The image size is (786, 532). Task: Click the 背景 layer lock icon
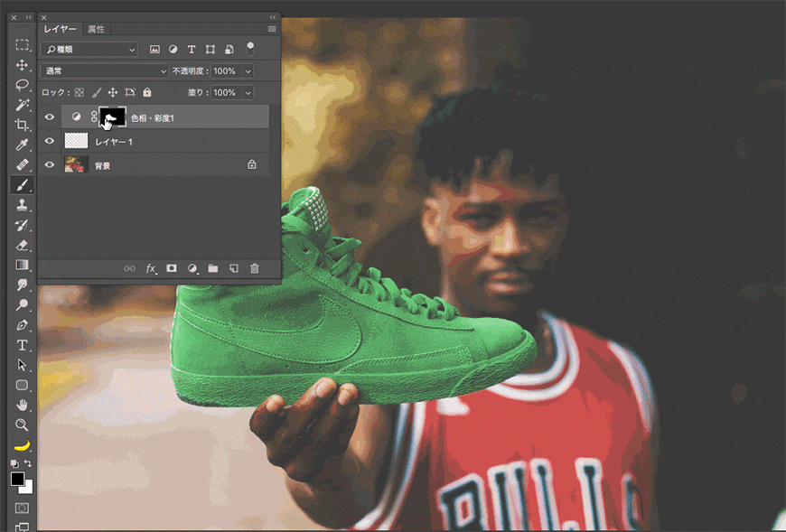252,164
